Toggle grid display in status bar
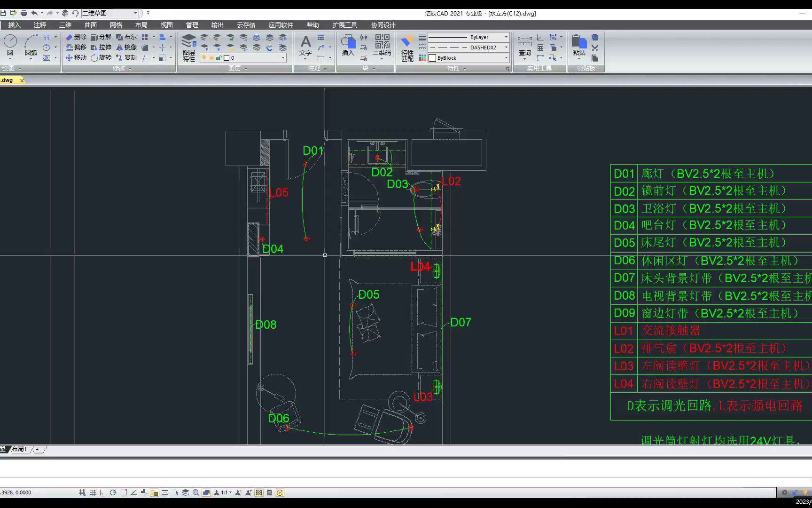This screenshot has width=812, height=508. coord(93,492)
